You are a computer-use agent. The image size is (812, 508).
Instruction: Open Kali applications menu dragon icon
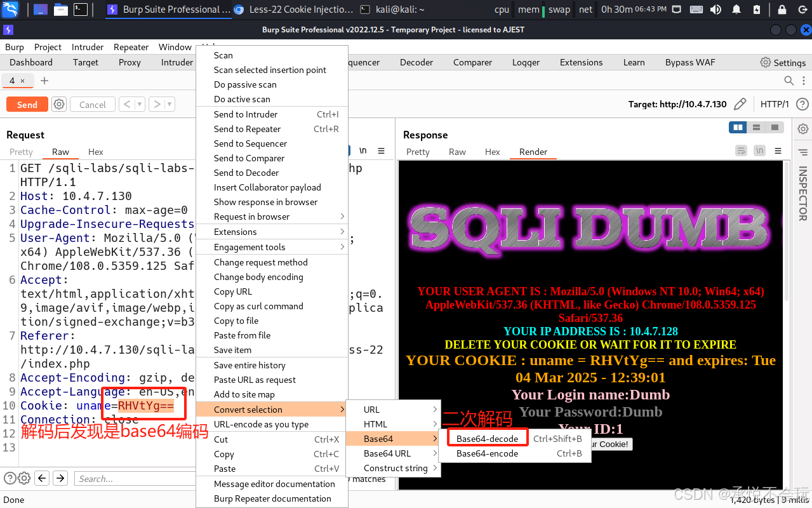[x=10, y=10]
